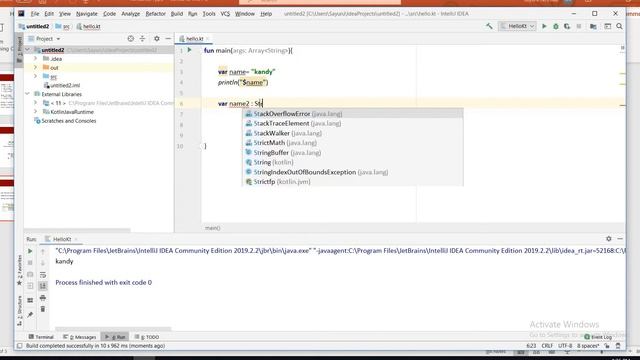This screenshot has height=360, width=640.
Task: Toggle scroll to end icon in Run panel
Action: (43, 286)
